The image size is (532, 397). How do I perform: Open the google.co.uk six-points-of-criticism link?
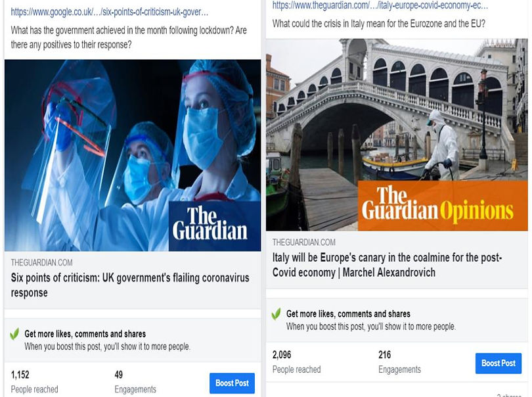[110, 12]
